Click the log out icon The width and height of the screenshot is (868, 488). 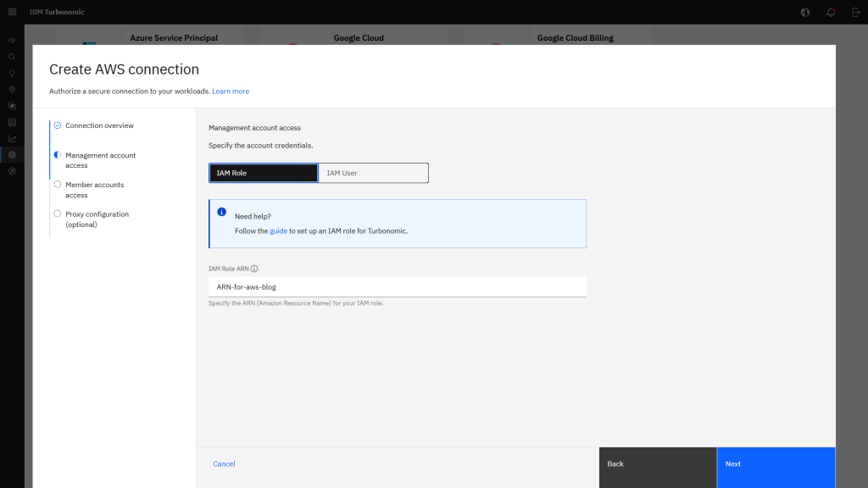pos(856,12)
